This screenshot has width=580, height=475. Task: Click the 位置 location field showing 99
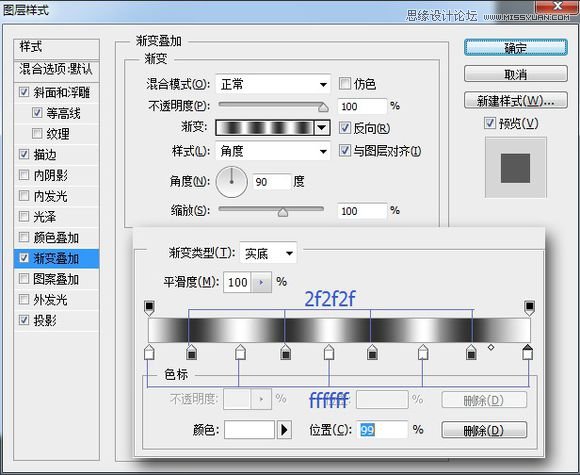pyautogui.click(x=382, y=430)
